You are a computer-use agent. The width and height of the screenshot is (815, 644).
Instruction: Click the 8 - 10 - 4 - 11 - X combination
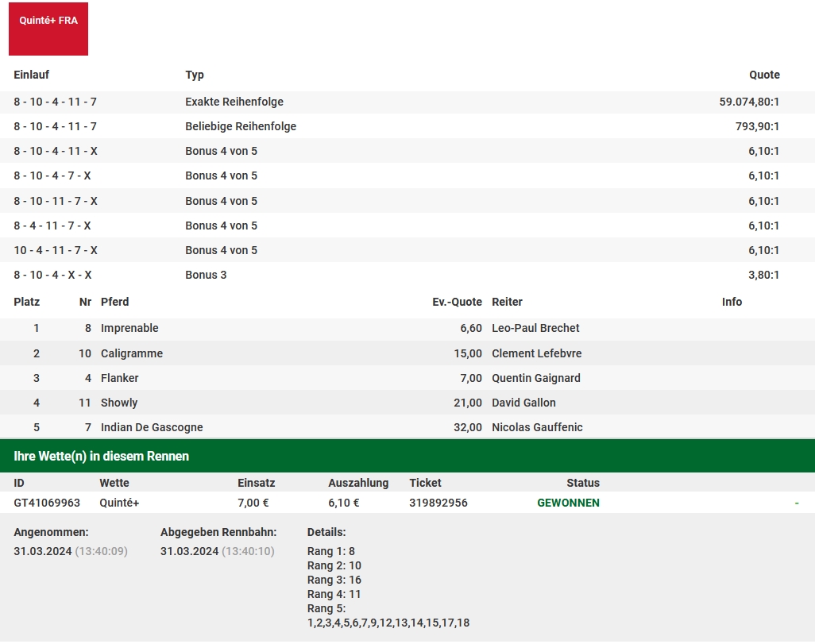click(x=56, y=151)
